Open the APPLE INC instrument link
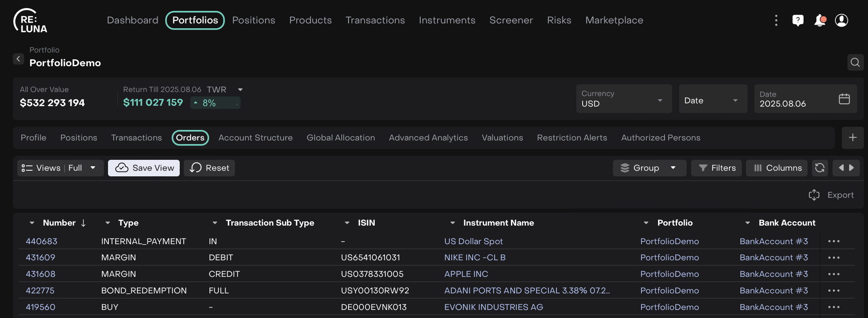868x318 pixels. pyautogui.click(x=466, y=274)
